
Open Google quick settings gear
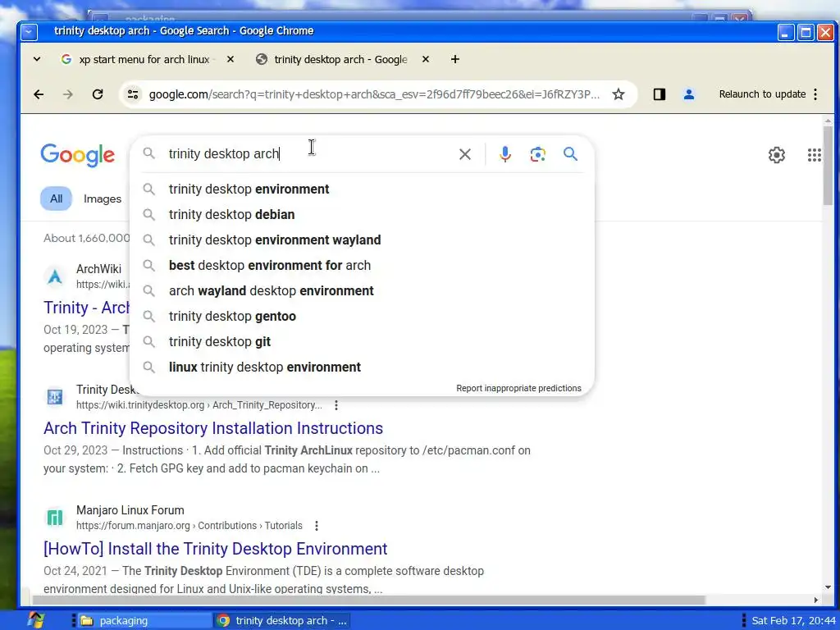coord(777,155)
